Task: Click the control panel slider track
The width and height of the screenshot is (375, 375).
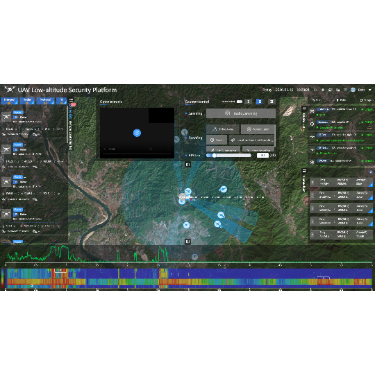Action: coord(229,155)
